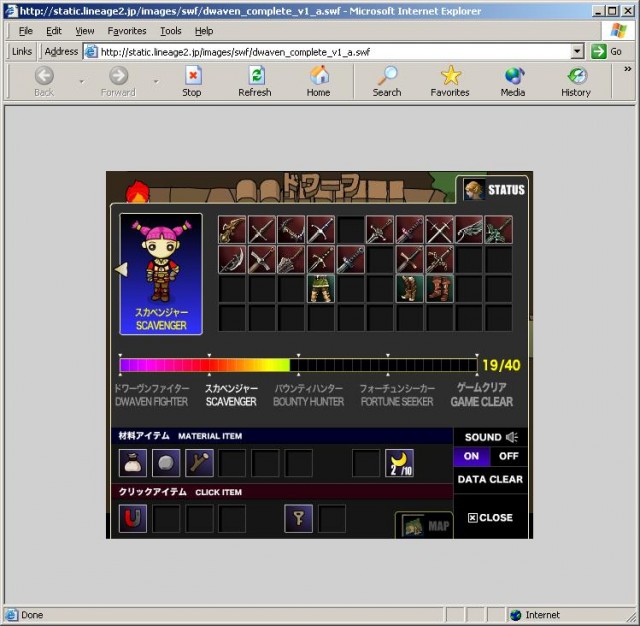This screenshot has height=626, width=640.
Task: Select the brown leather boots item
Action: coord(439,289)
